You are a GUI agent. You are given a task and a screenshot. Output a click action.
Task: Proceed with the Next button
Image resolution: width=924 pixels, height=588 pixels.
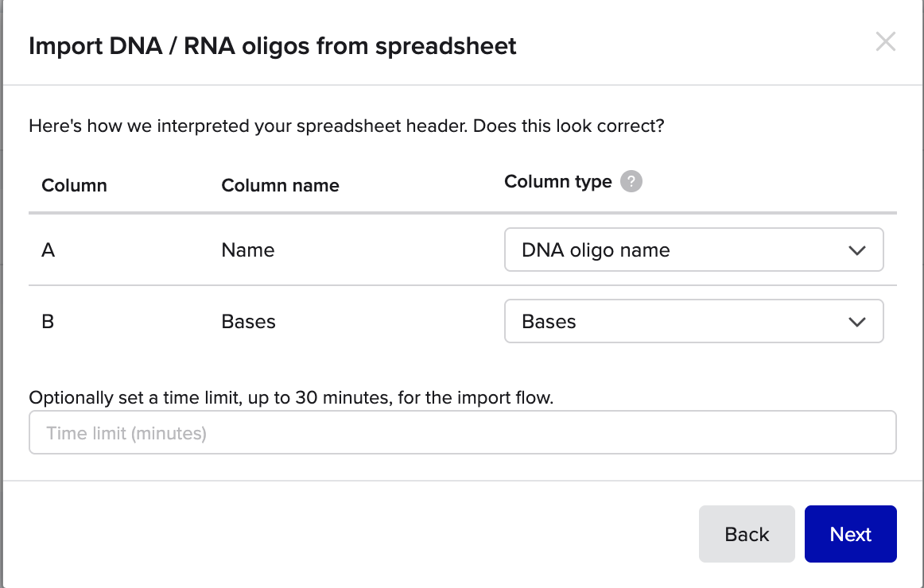pos(850,534)
